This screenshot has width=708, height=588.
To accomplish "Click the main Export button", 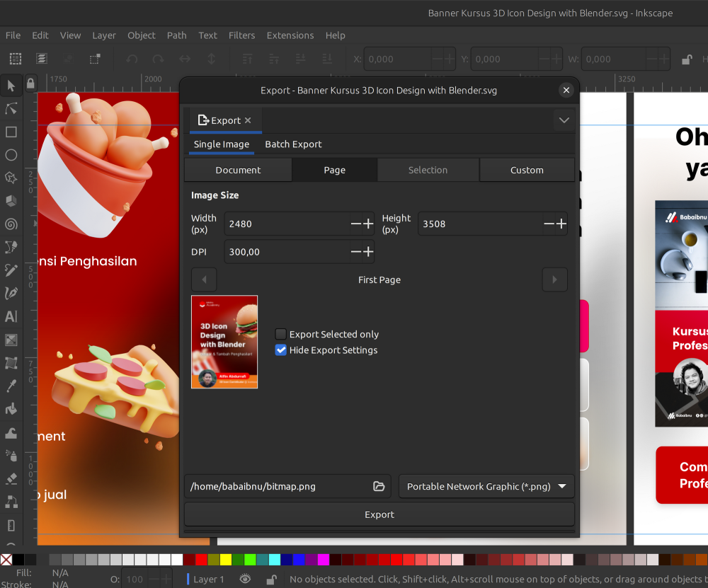I will coord(379,514).
